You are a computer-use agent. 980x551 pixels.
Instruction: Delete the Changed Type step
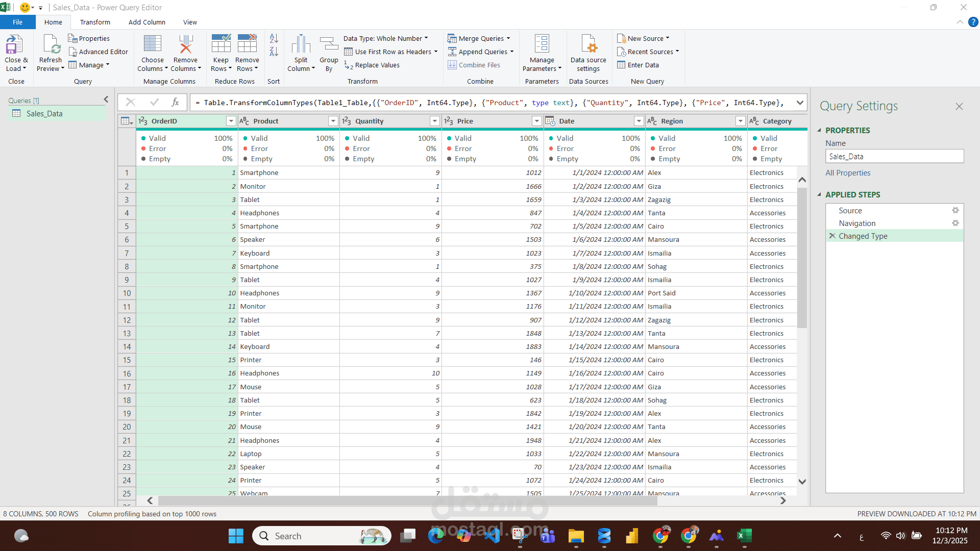[x=832, y=236]
